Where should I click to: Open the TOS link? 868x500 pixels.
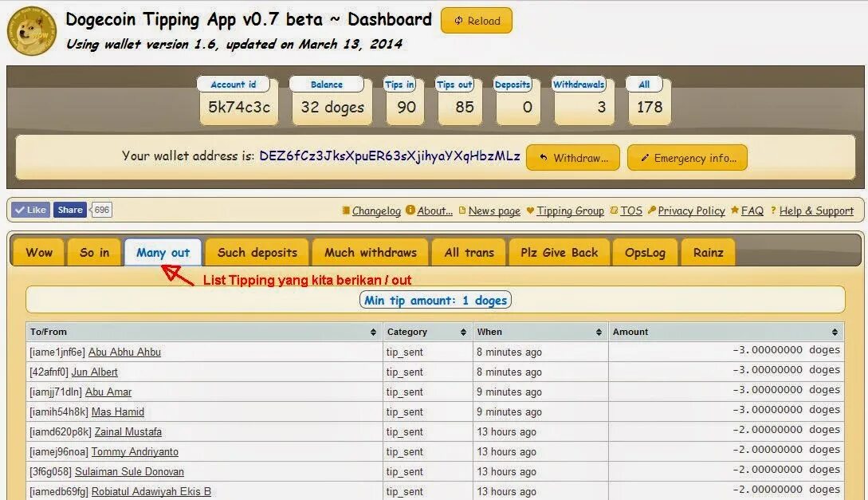631,211
